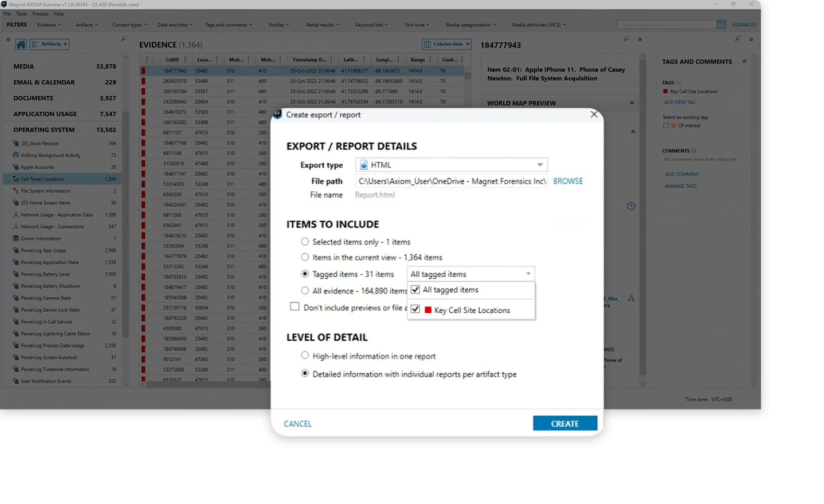The height and width of the screenshot is (504, 824).
Task: Click BROWSE to choose file path
Action: tap(568, 181)
